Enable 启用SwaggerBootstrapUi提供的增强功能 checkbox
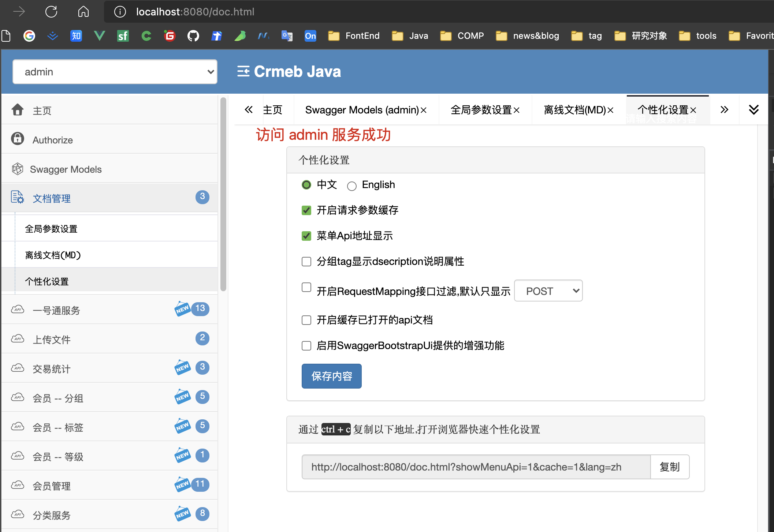Viewport: 774px width, 532px height. point(306,345)
